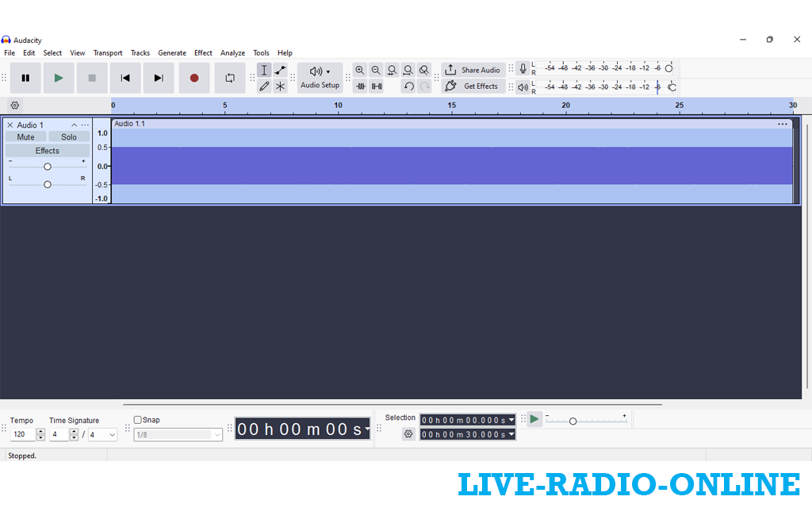Start recording with the red Record button
Viewport: 812px width, 508px height.
click(194, 78)
